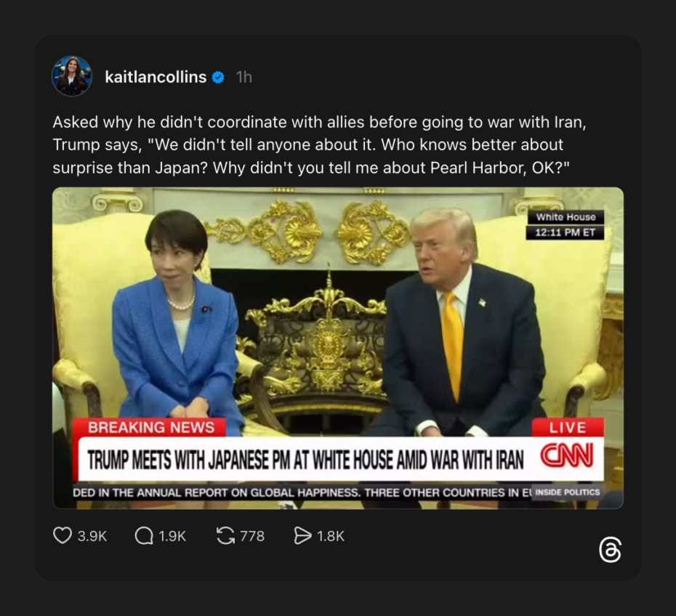Click the White House 12:11 PM ET label
The image size is (676, 616).
566,225
